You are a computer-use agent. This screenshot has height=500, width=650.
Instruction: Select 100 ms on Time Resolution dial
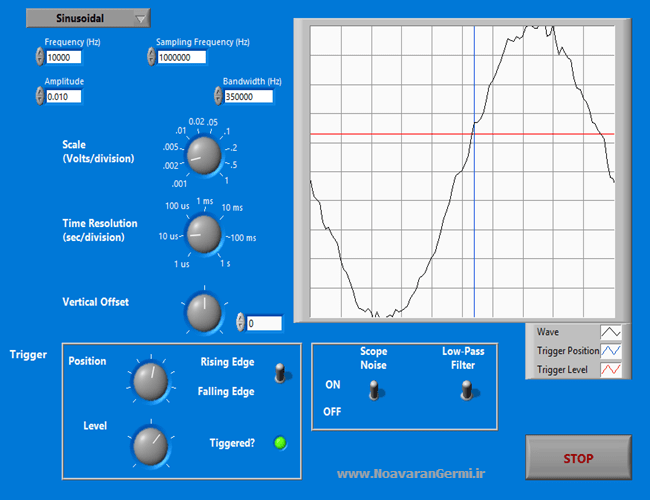click(243, 238)
